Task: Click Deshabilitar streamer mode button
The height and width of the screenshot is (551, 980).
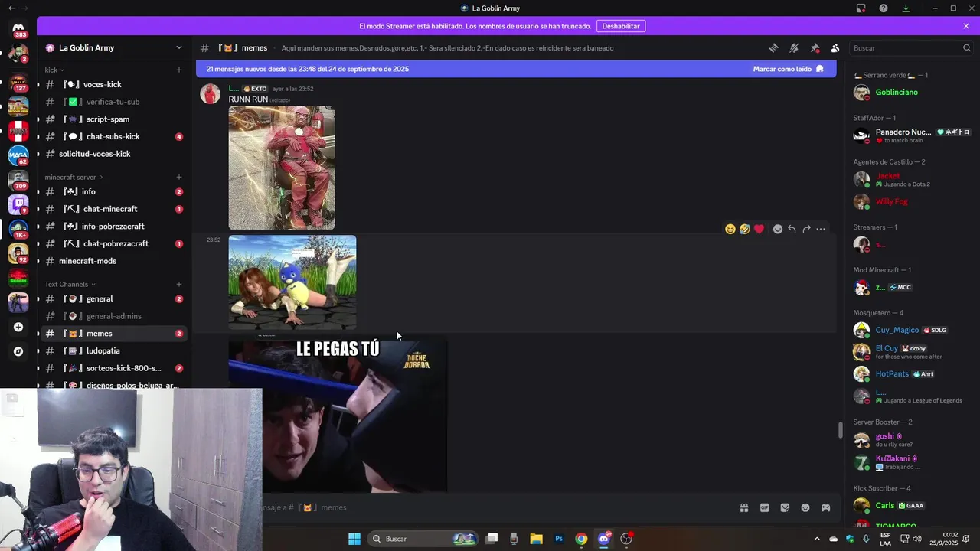Action: click(x=621, y=26)
